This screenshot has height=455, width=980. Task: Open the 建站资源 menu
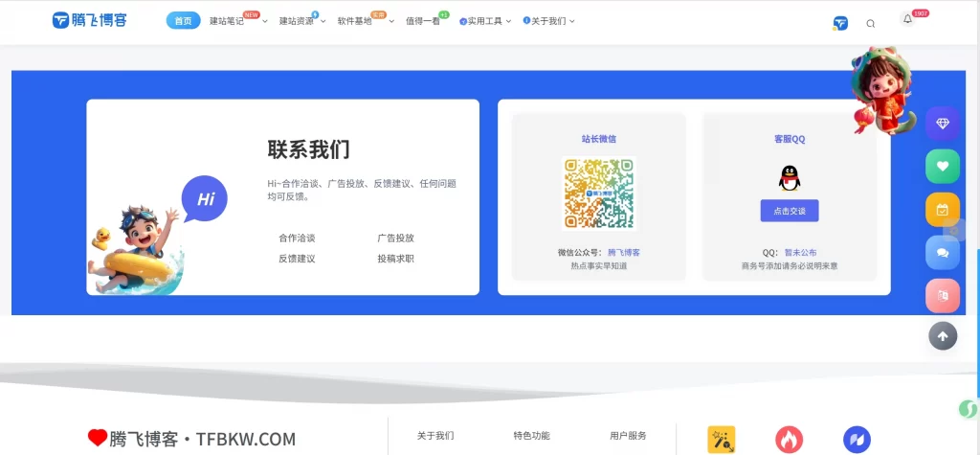[x=297, y=21]
